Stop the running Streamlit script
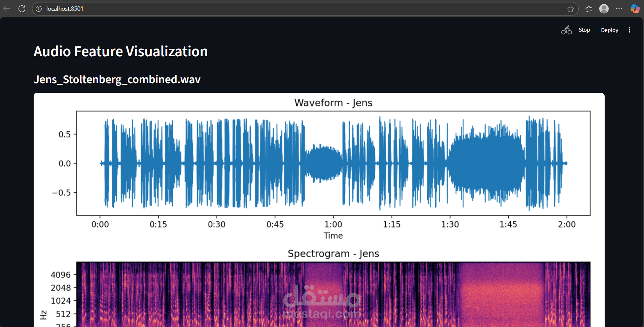644x327 pixels. point(584,30)
